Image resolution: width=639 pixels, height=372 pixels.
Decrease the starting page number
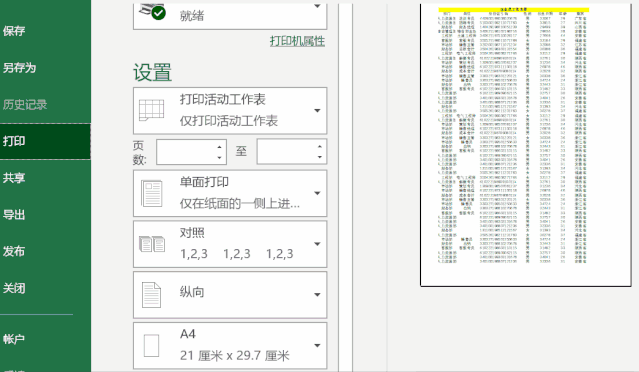pyautogui.click(x=219, y=157)
